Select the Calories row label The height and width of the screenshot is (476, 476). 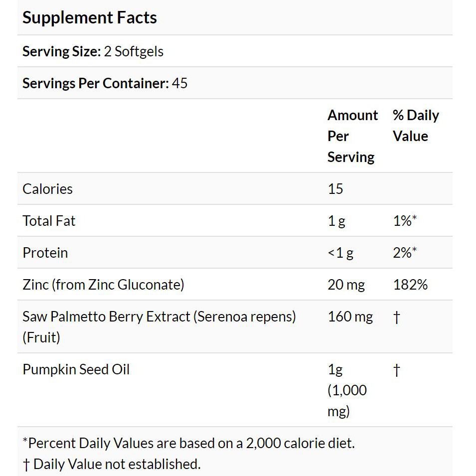coord(48,189)
